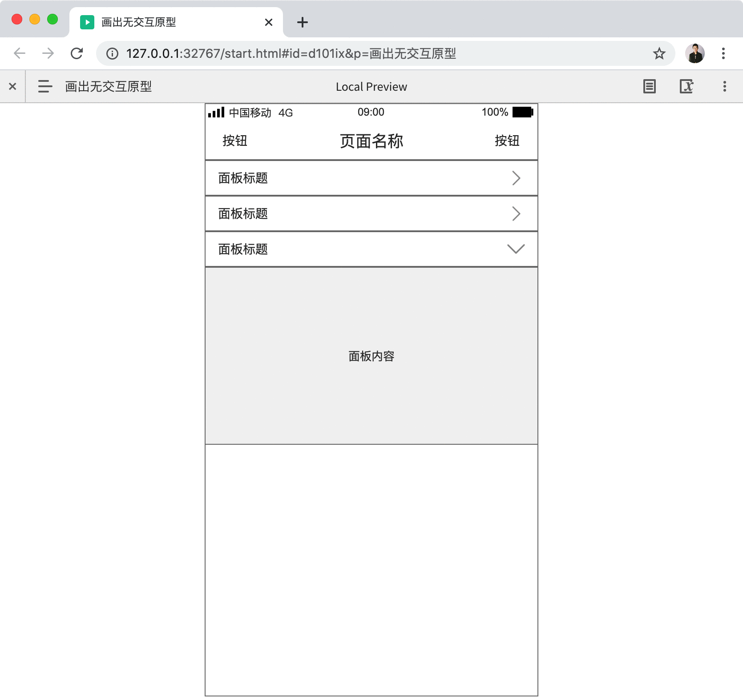Click the variables (x) icon in preview toolbar
Screen dimensions: 743x700
(x=687, y=86)
